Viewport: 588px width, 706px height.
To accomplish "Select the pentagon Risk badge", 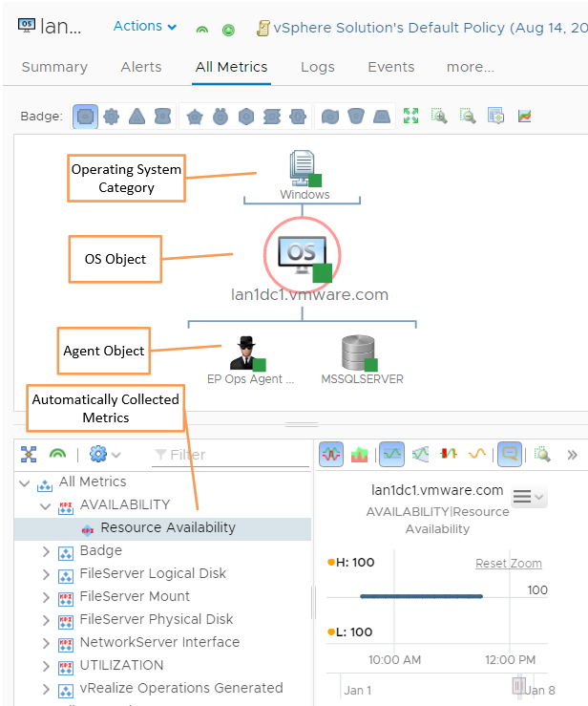I will pos(195,117).
